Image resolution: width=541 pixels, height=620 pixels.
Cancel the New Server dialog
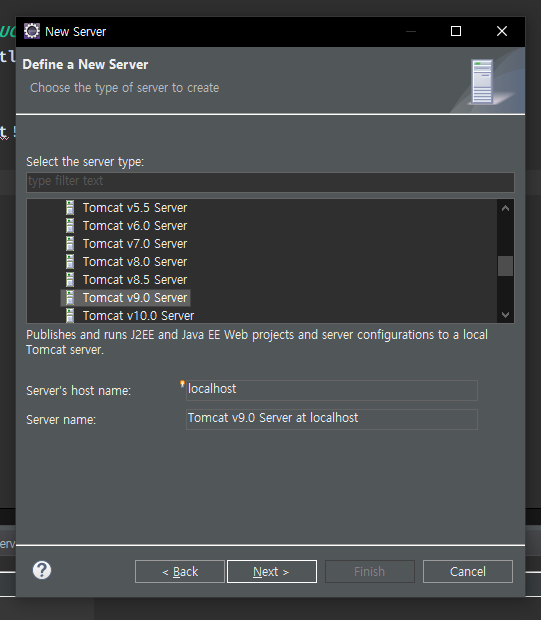click(x=468, y=571)
